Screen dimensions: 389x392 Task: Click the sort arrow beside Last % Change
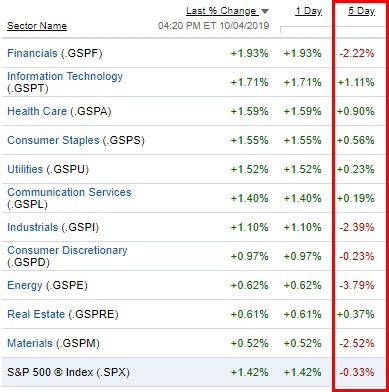click(265, 12)
